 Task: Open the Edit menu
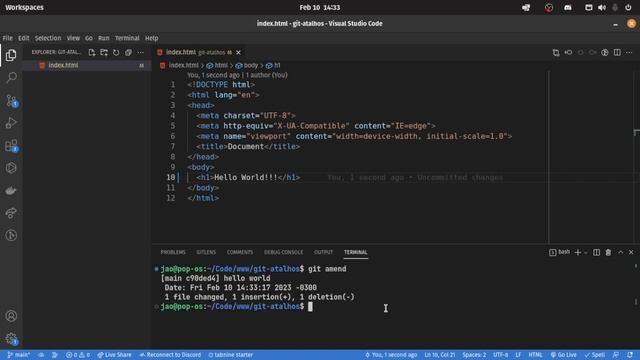point(24,38)
